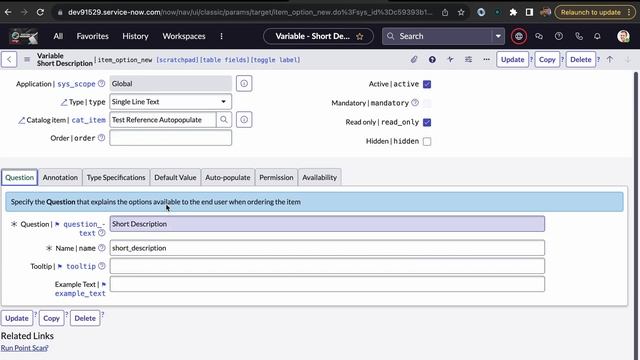
Task: Select the Question tab
Action: pyautogui.click(x=20, y=178)
